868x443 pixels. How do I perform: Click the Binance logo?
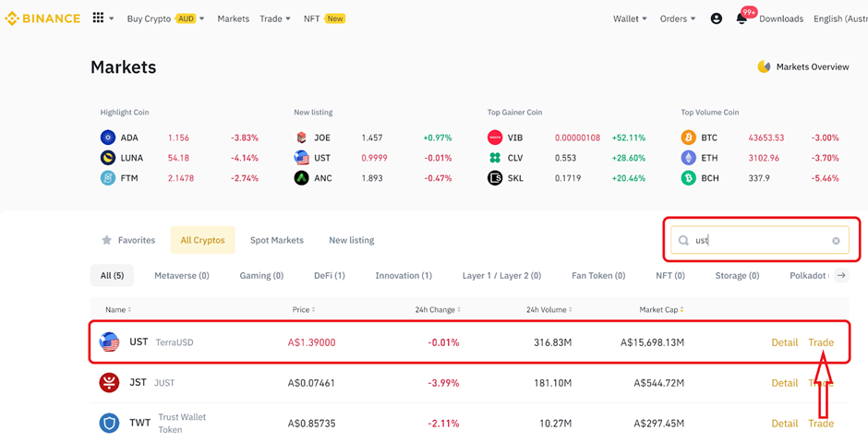pos(42,18)
